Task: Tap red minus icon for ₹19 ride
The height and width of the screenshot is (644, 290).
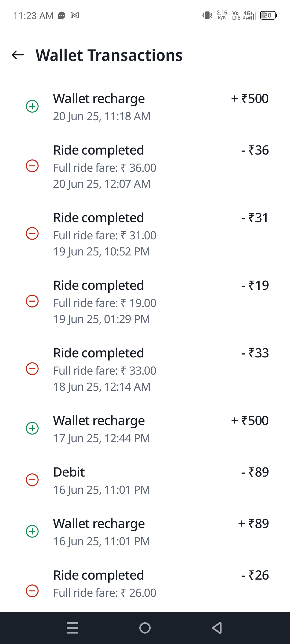Action: [32, 301]
